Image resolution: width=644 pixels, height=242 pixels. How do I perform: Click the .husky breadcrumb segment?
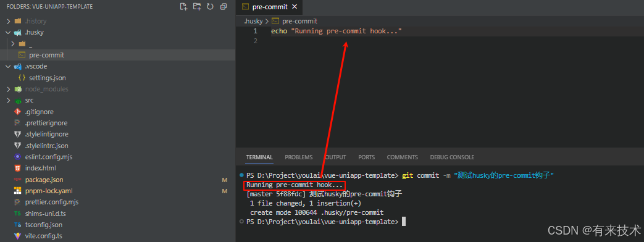(x=253, y=21)
